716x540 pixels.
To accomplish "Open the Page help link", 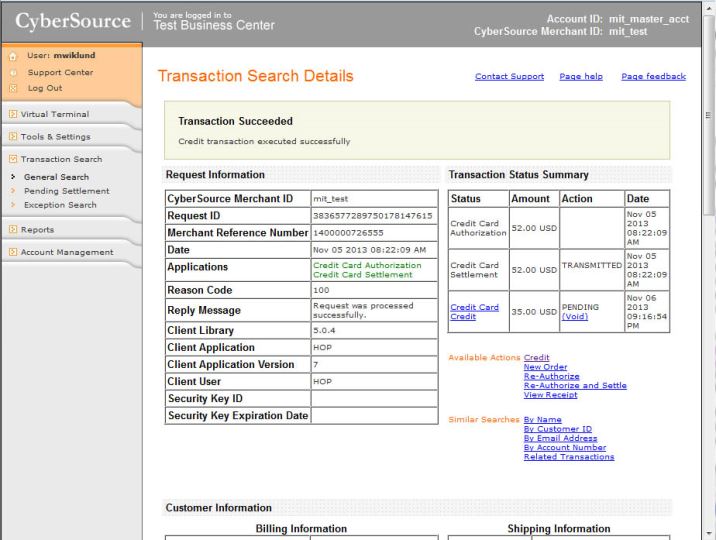I will [x=582, y=77].
